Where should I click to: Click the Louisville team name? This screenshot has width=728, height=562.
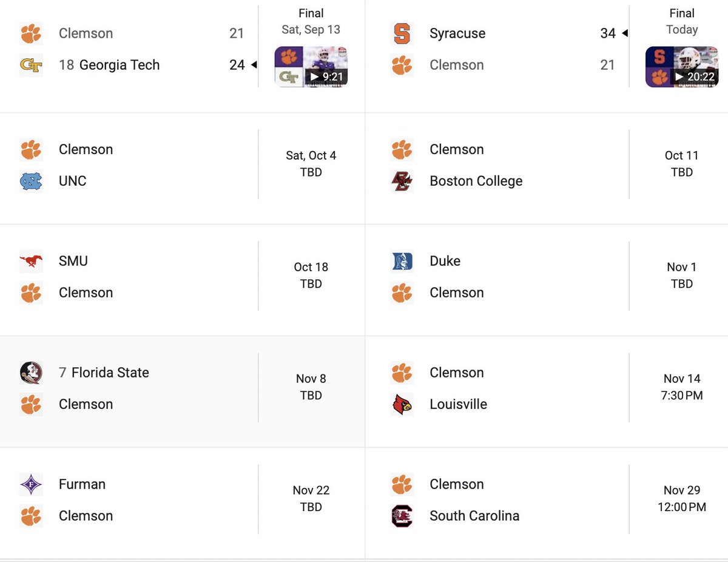[x=459, y=404]
